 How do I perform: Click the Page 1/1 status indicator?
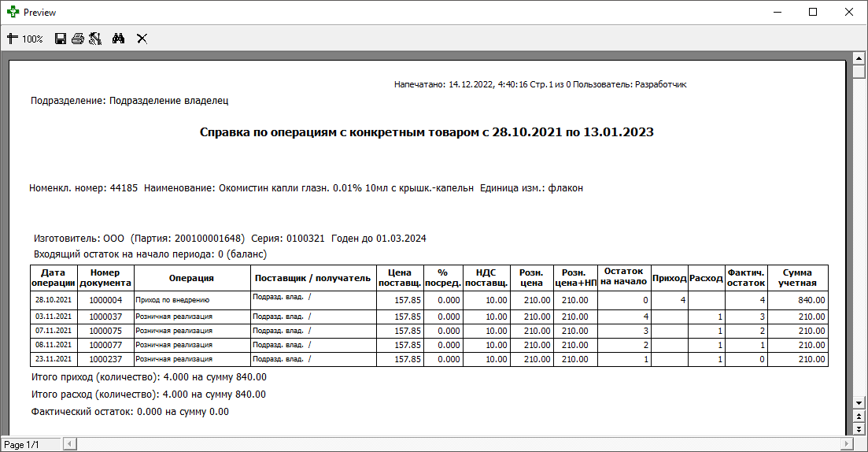pos(22,445)
